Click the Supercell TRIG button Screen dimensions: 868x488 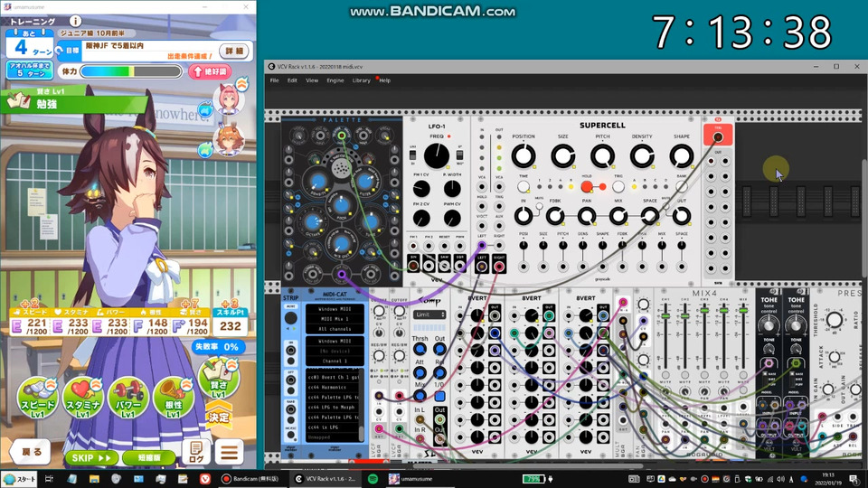(x=618, y=187)
